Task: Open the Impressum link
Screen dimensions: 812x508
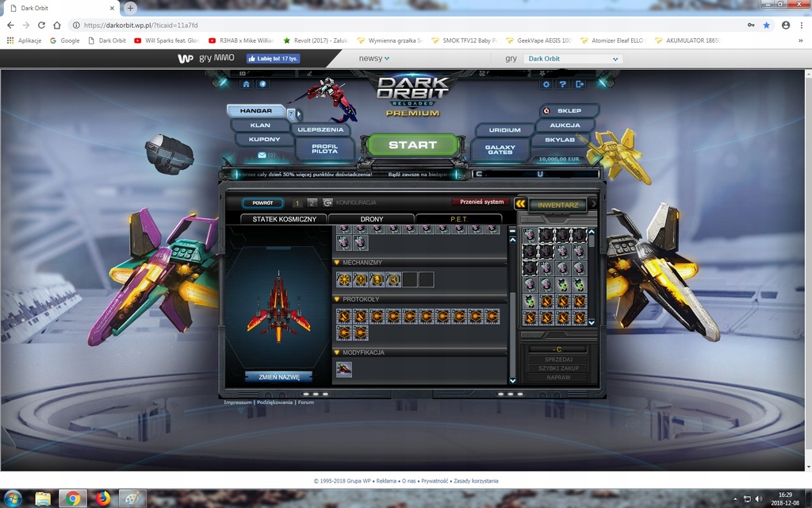Action: pos(238,402)
